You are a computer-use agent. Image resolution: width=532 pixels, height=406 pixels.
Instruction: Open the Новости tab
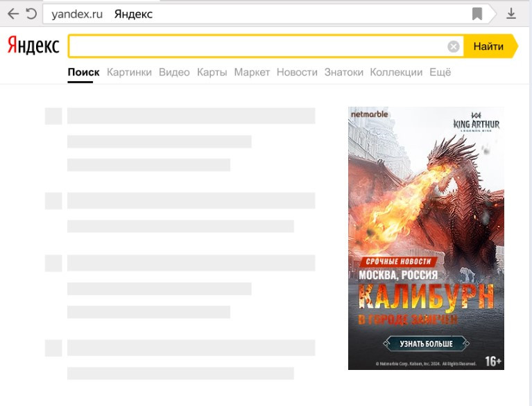click(x=297, y=72)
